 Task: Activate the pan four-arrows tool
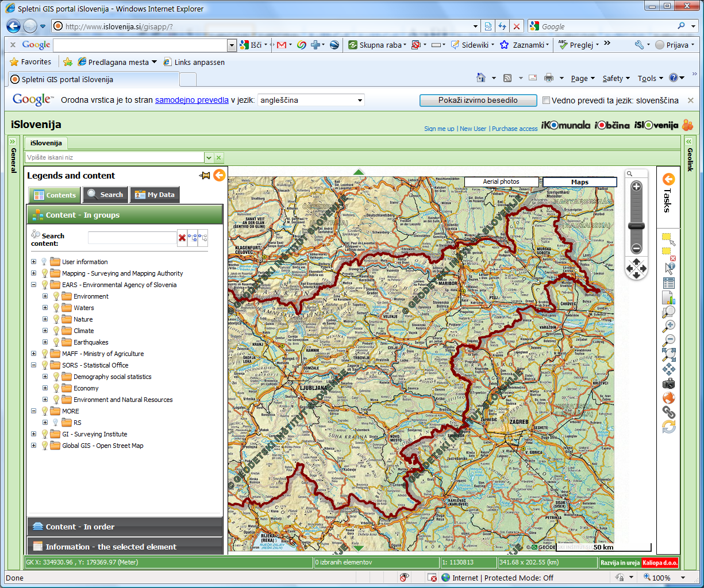click(x=668, y=369)
